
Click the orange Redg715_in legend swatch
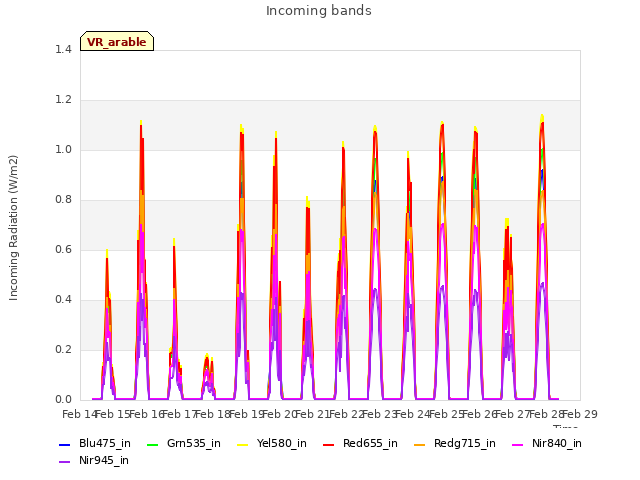[420, 444]
